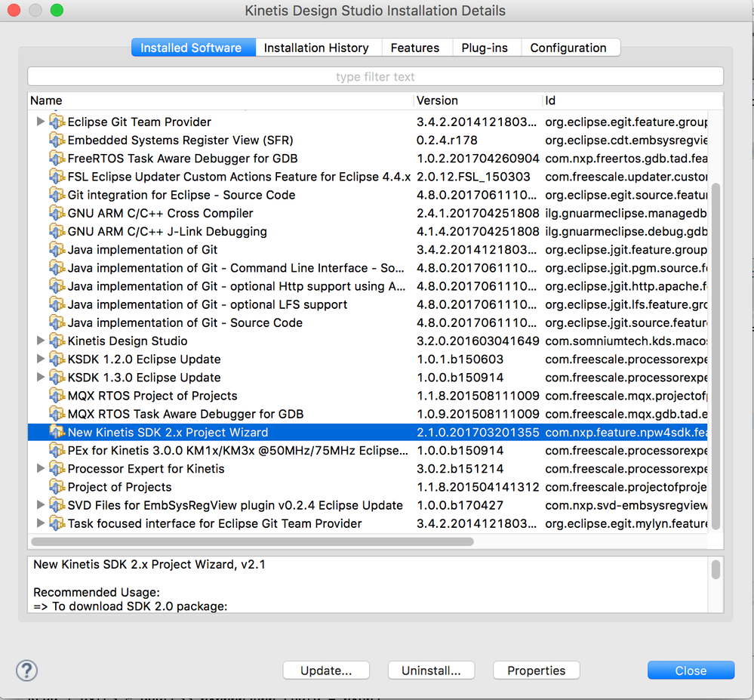
Task: Open help with the question mark icon
Action: point(27,670)
